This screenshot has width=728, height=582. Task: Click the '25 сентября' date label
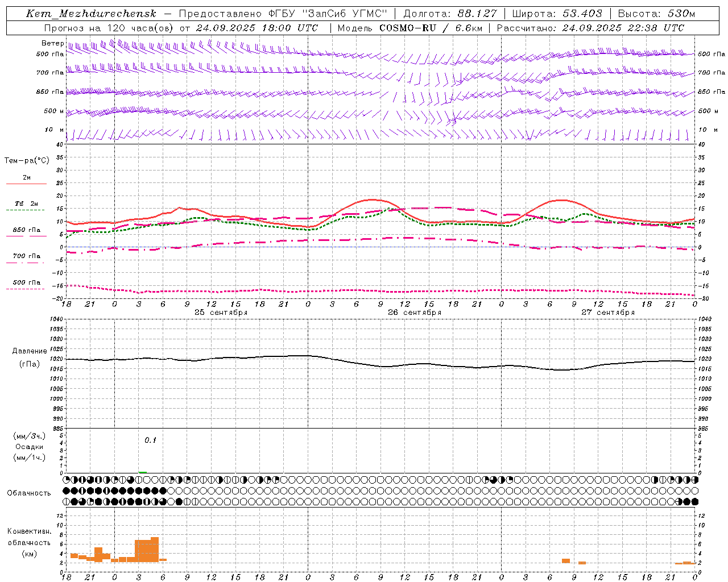click(221, 313)
